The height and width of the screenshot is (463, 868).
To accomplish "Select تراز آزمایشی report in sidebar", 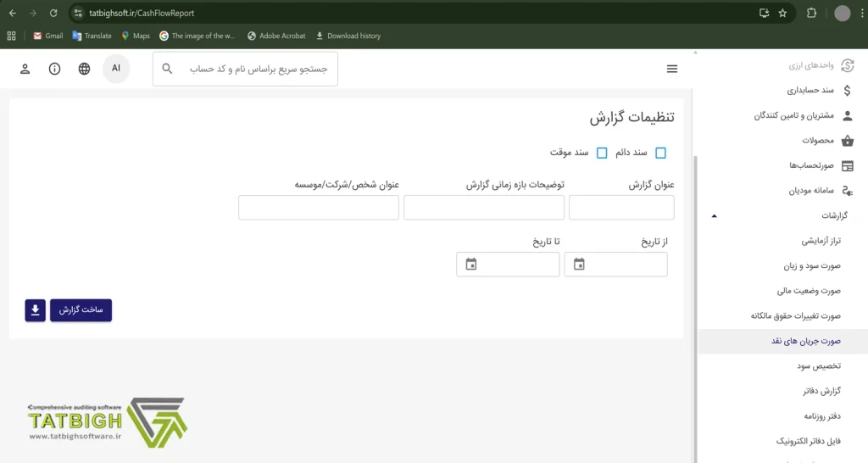I will pos(820,241).
